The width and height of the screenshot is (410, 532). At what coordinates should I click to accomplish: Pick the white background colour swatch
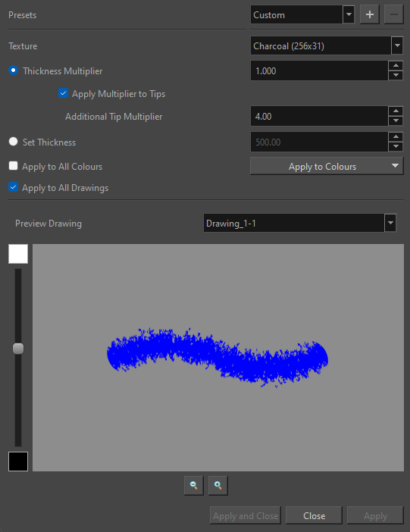(18, 254)
